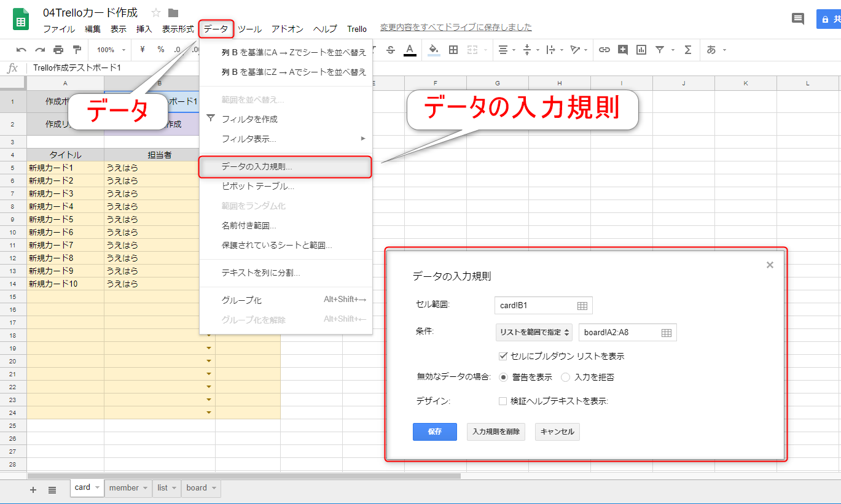Click the redo arrow icon
This screenshot has width=841, height=504.
pos(40,50)
